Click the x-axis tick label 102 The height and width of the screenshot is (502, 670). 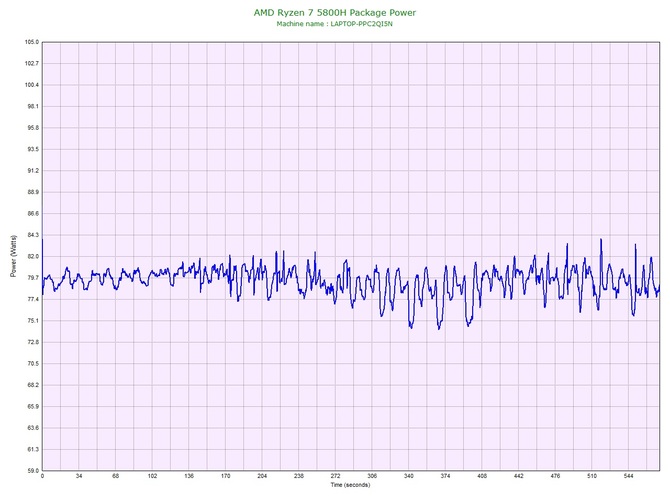click(x=152, y=476)
